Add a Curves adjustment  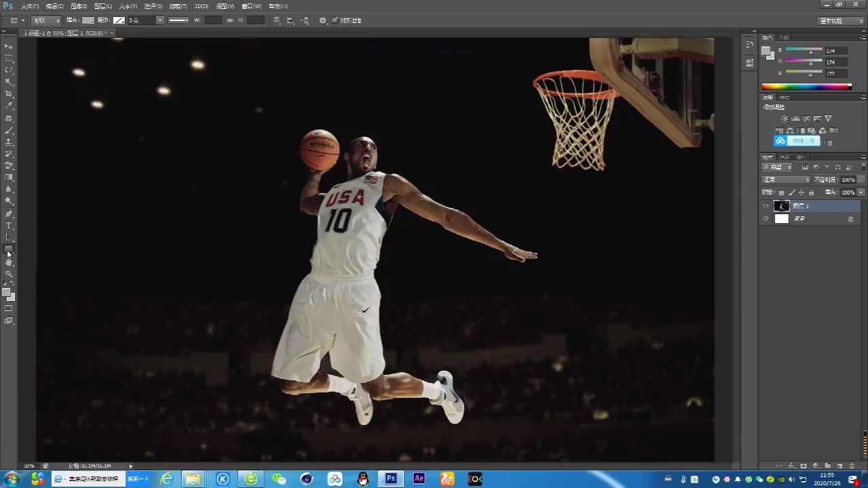(x=806, y=119)
